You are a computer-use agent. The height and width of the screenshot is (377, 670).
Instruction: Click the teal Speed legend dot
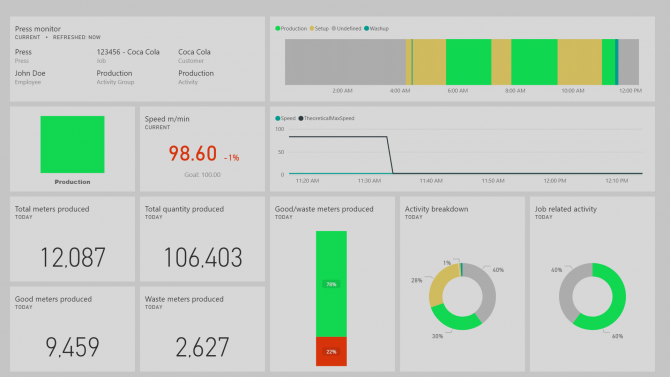[x=278, y=118]
